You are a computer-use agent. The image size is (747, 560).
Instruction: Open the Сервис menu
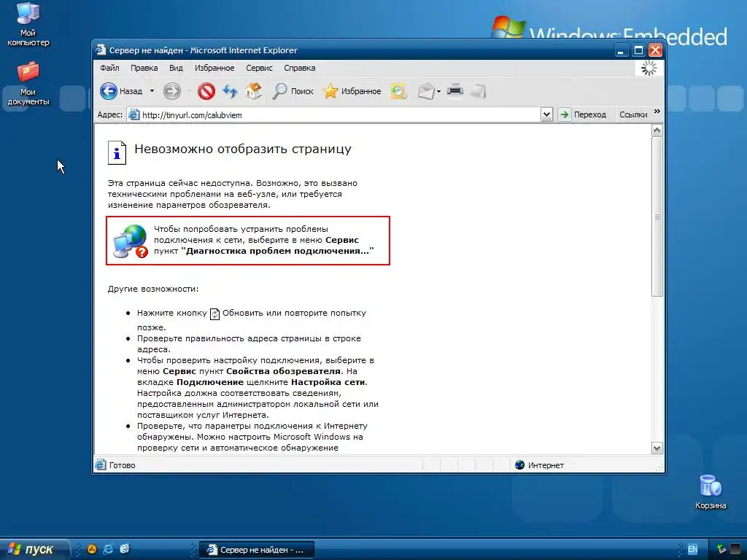(x=259, y=68)
